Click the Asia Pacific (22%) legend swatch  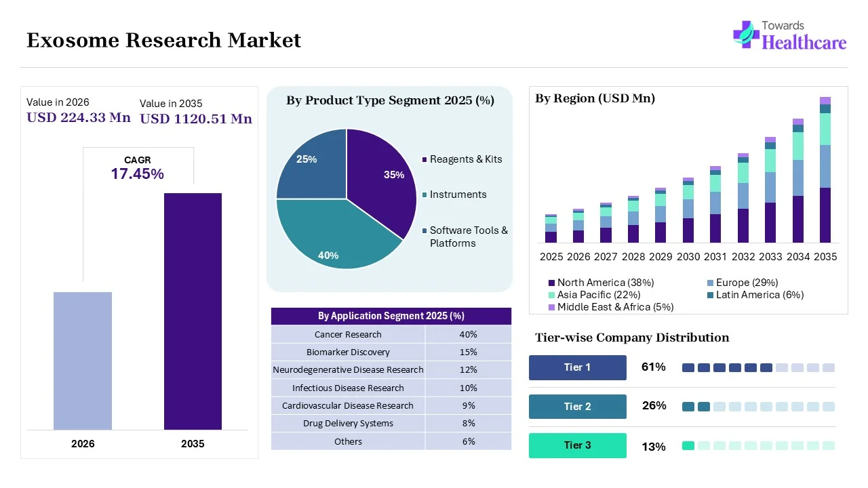[551, 295]
